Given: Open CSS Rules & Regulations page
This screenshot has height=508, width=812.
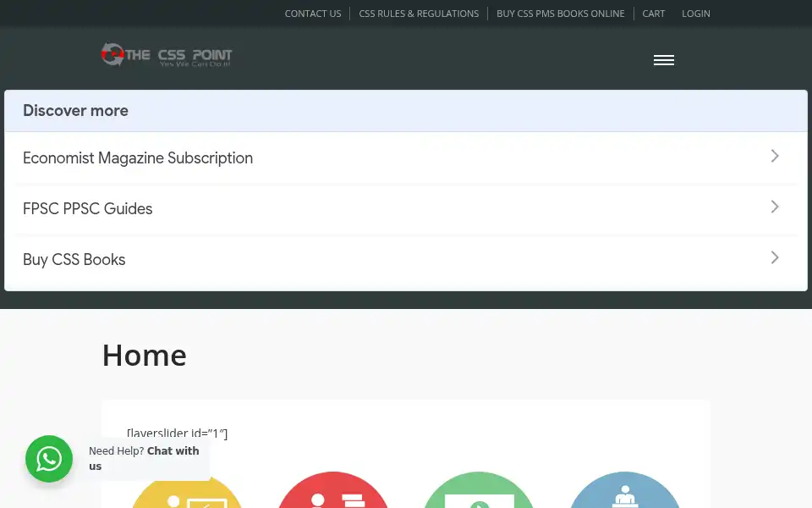Looking at the screenshot, I should [x=419, y=14].
